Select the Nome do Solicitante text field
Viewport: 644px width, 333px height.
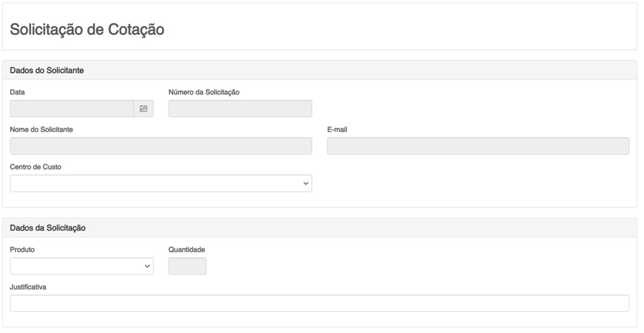pyautogui.click(x=161, y=146)
